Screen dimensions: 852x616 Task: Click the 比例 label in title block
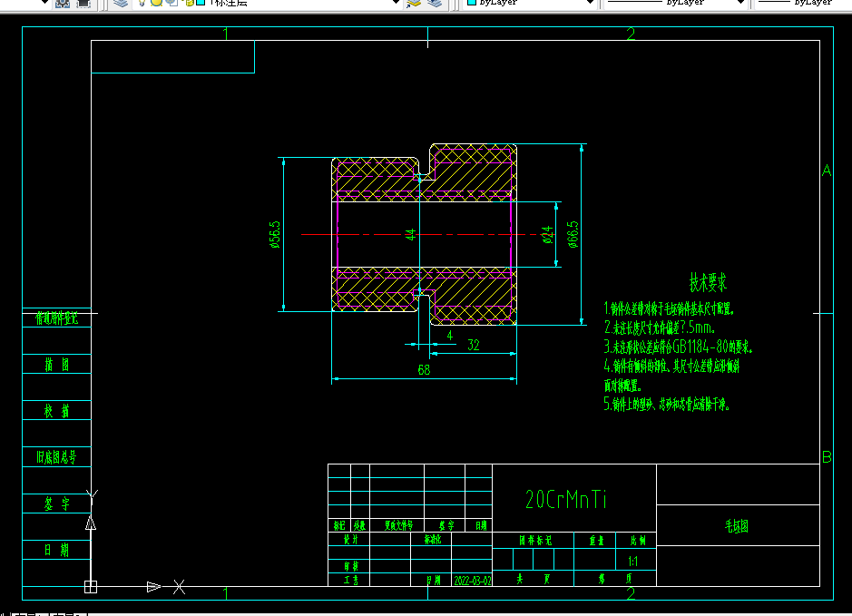637,540
